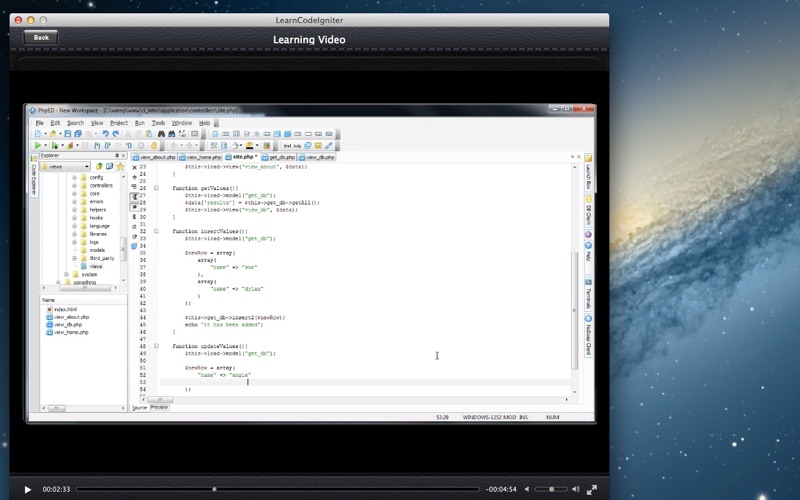Open the Launch Box side panel
The height and width of the screenshot is (500, 800).
tap(588, 172)
